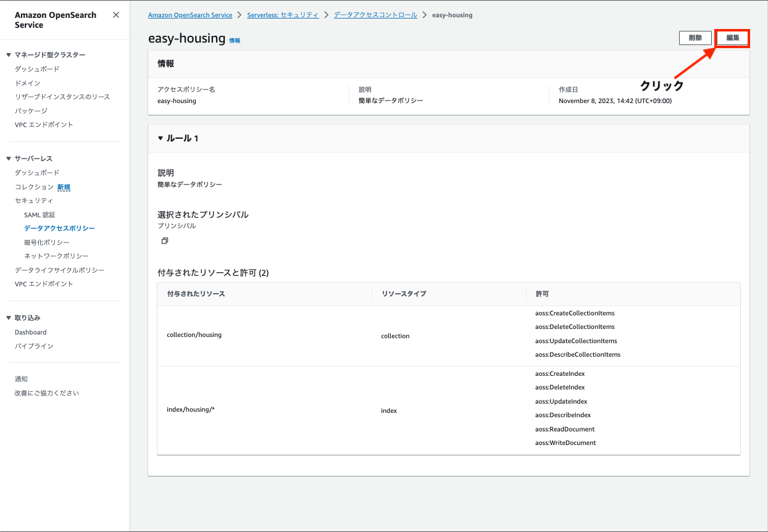This screenshot has width=768, height=532.
Task: Open Serverless: セキュリティ breadcrumb link
Action: coord(283,15)
